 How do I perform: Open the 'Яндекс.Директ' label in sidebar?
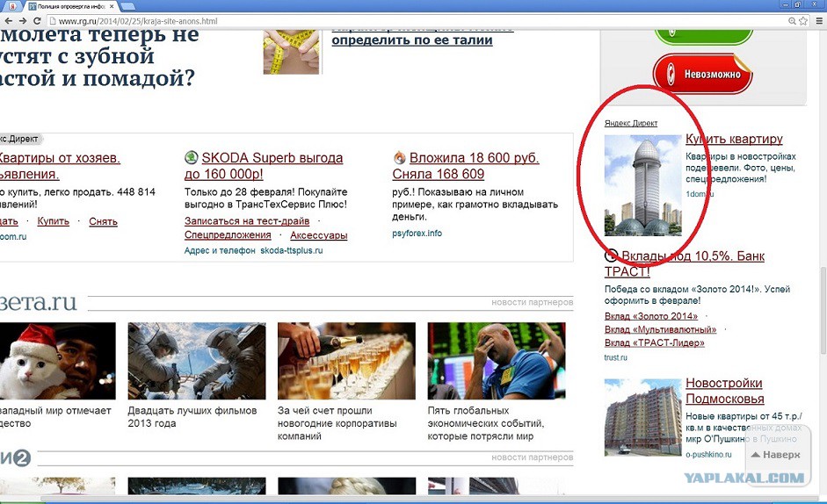(x=631, y=123)
